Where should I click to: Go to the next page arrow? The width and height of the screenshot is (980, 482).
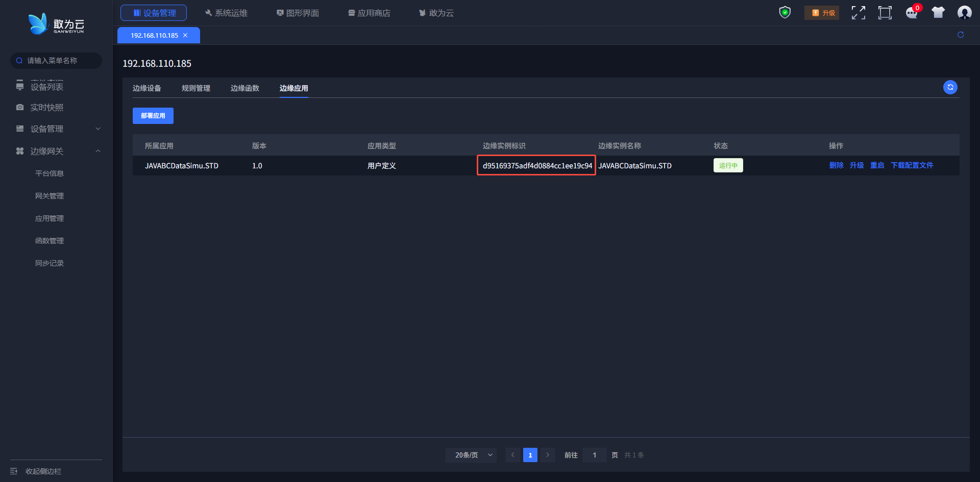coord(548,455)
